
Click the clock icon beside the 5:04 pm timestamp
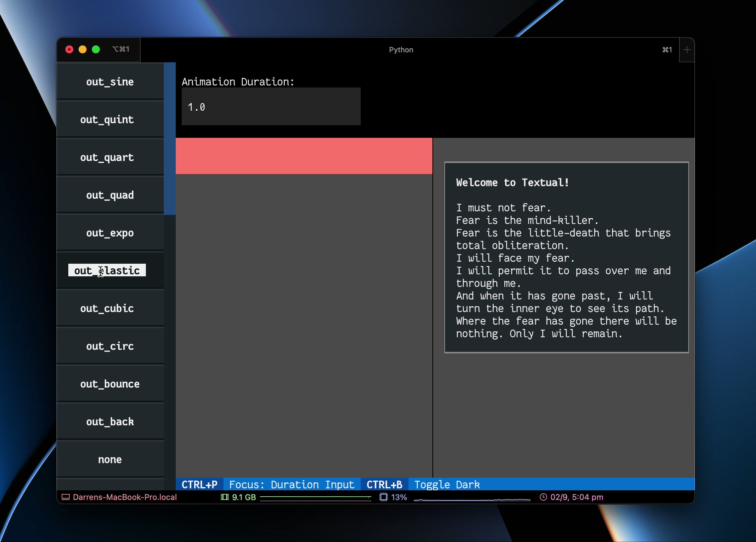(543, 497)
